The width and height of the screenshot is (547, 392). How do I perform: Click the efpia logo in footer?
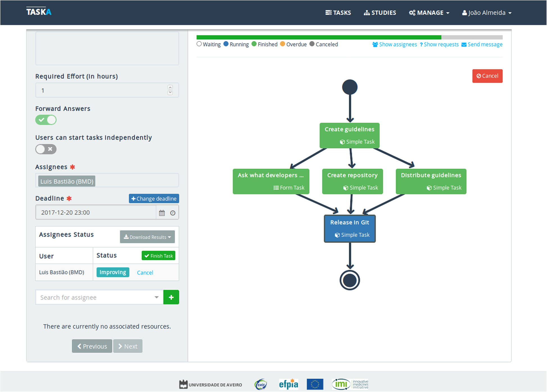288,384
